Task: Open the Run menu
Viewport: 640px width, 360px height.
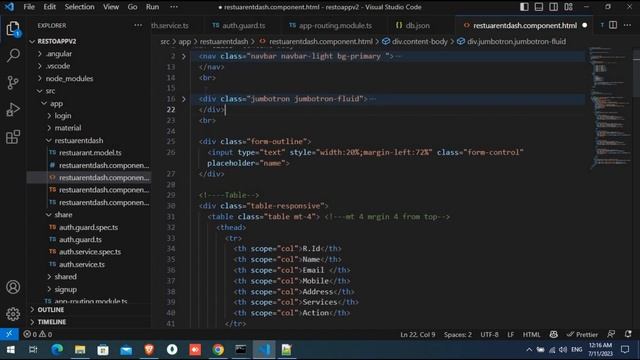Action: click(152, 7)
